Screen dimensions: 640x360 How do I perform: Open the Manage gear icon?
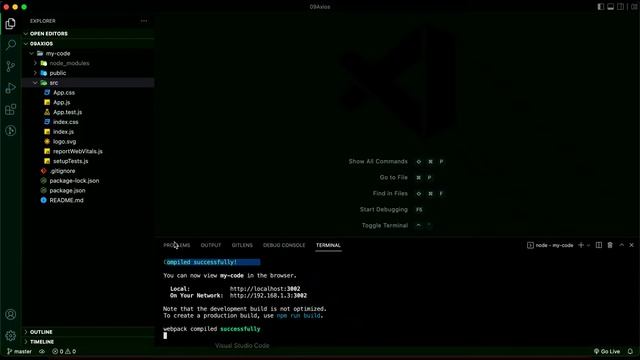click(11, 336)
